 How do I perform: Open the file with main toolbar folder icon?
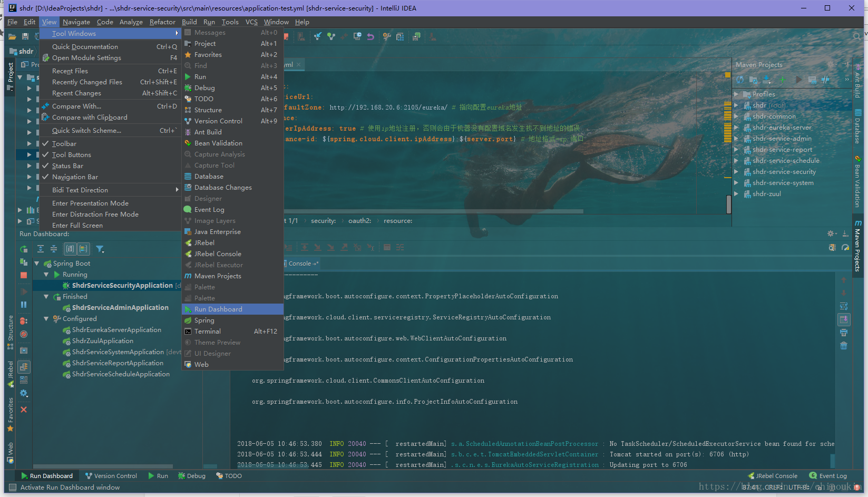click(12, 36)
